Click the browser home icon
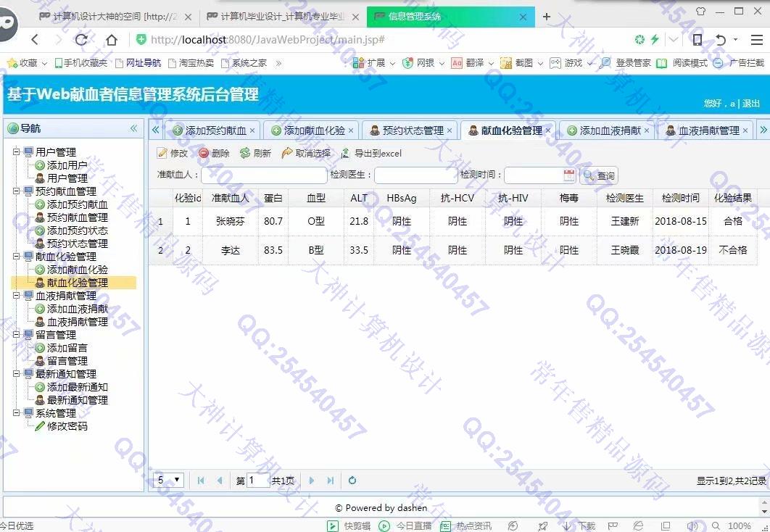 pyautogui.click(x=112, y=40)
